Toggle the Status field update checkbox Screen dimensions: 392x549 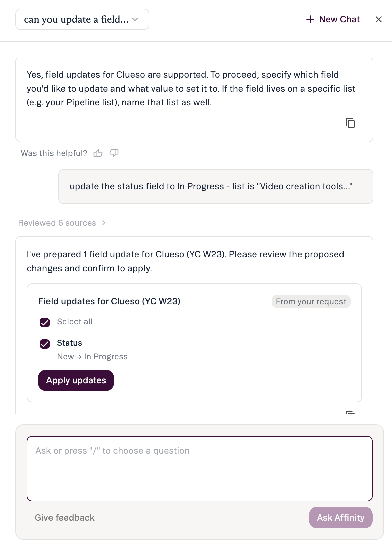[x=45, y=344]
